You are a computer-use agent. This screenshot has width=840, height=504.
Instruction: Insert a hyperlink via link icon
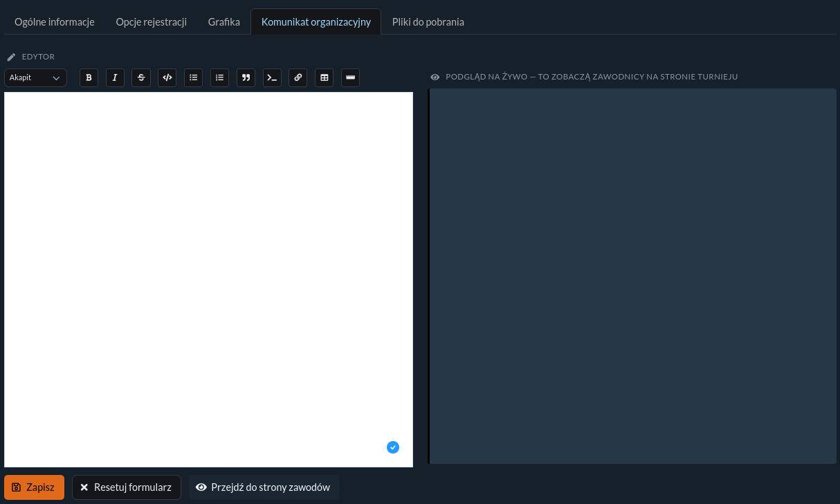(x=298, y=77)
